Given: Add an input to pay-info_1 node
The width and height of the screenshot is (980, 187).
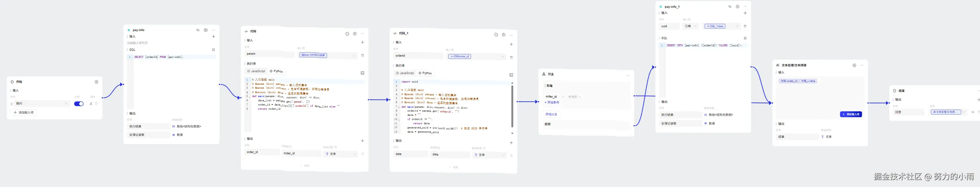Looking at the screenshot, I should pos(745,13).
